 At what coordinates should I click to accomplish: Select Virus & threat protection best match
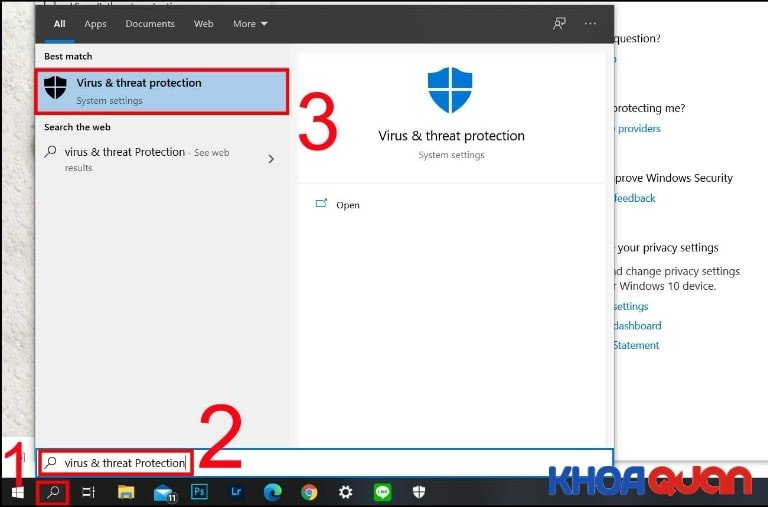pos(162,92)
